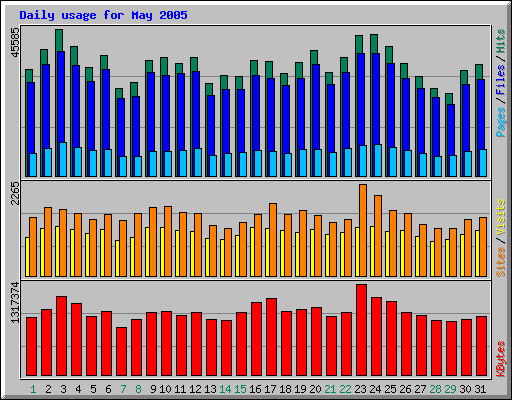Click green weekend day label 7
This screenshot has height=400, width=512.
(123, 389)
